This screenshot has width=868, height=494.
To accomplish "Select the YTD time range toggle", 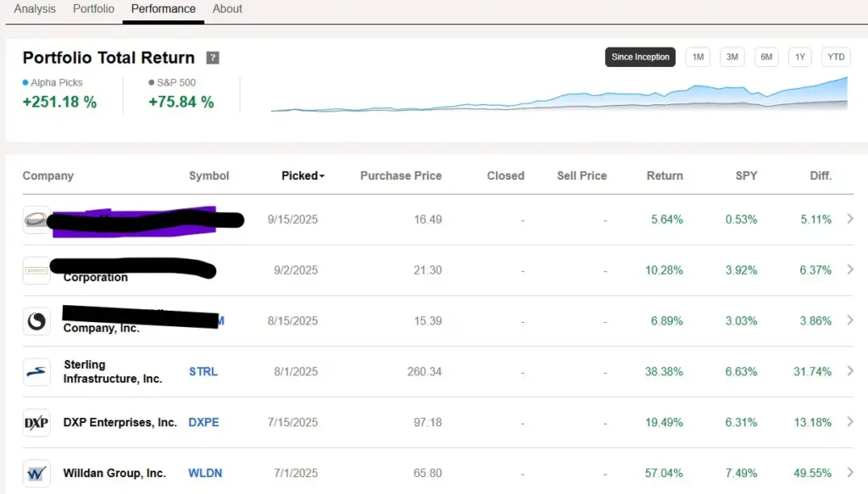I will pos(836,57).
